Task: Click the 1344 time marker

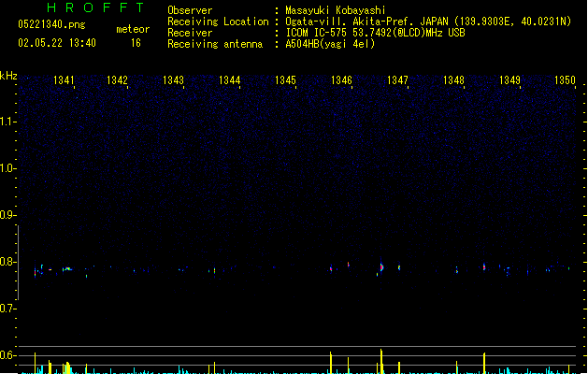Action: pos(230,80)
